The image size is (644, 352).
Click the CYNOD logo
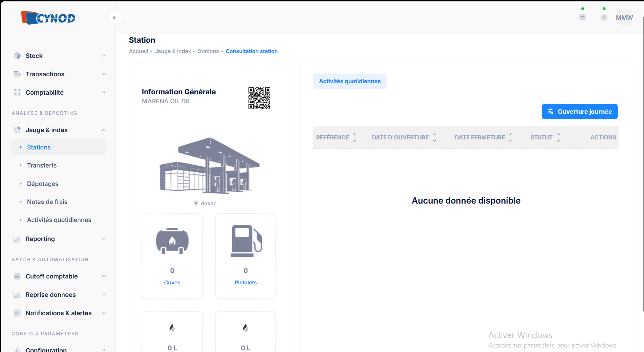(x=48, y=18)
